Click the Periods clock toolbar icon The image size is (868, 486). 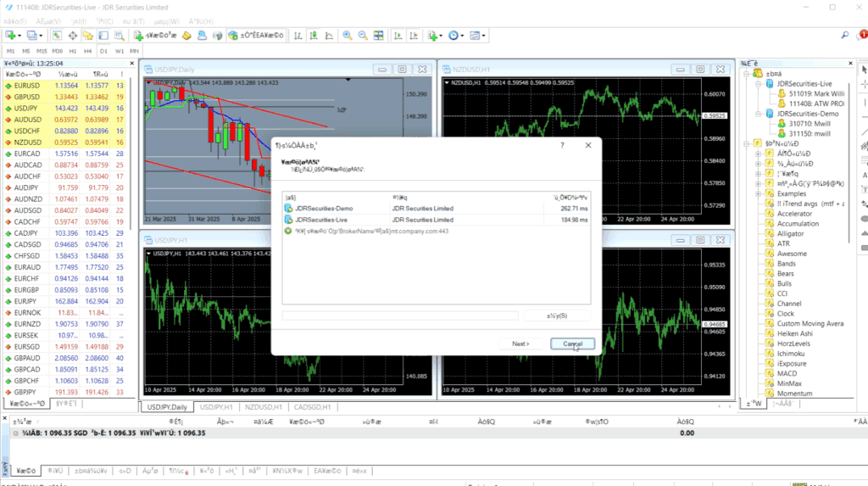pyautogui.click(x=453, y=36)
